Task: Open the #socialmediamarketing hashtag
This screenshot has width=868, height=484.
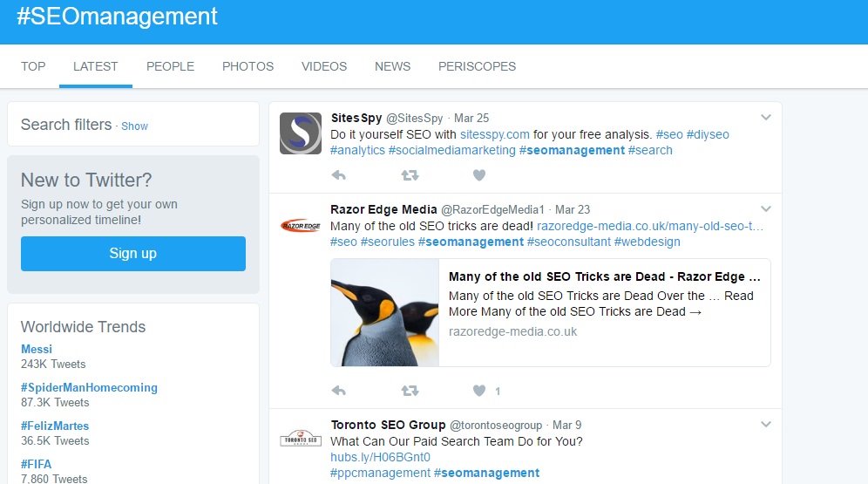Action: [451, 150]
